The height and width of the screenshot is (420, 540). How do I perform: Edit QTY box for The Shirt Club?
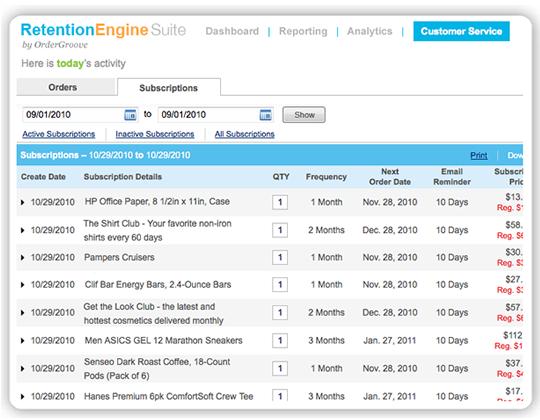click(x=280, y=230)
